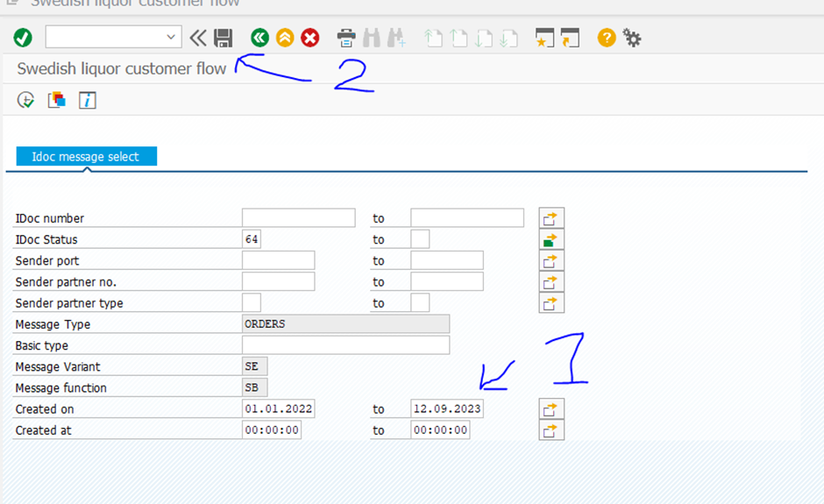
Task: Click the Get Variant multicolor icon
Action: 57,100
